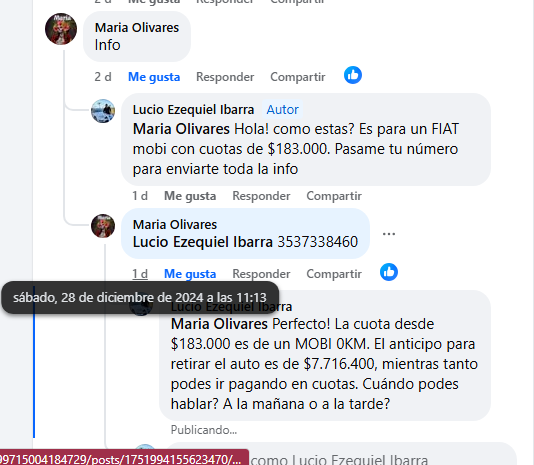Click 1 d timestamp under phone number comment
This screenshot has height=465, width=534.
click(140, 274)
